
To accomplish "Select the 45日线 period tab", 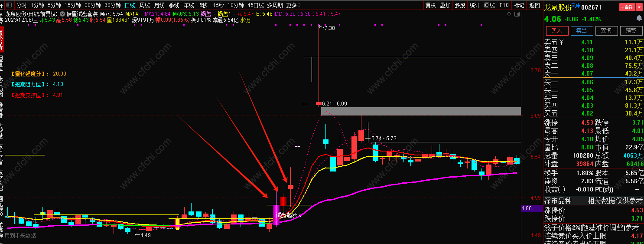I will click(256, 5).
